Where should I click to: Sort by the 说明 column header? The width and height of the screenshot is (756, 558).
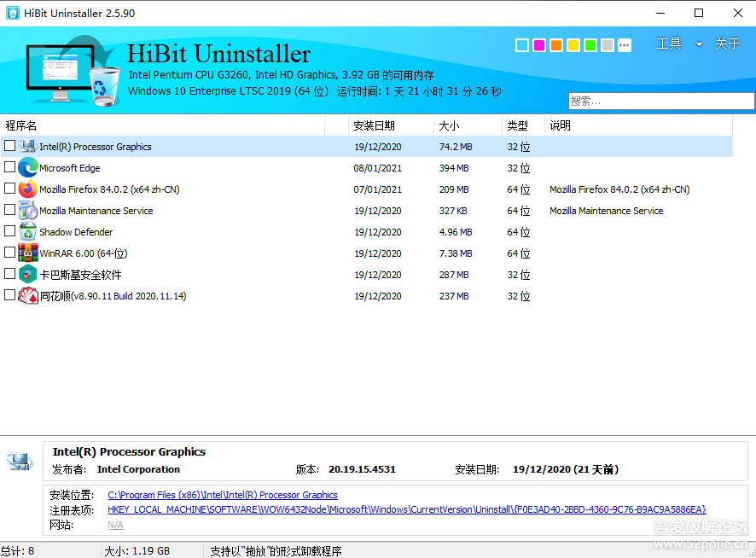pos(638,125)
